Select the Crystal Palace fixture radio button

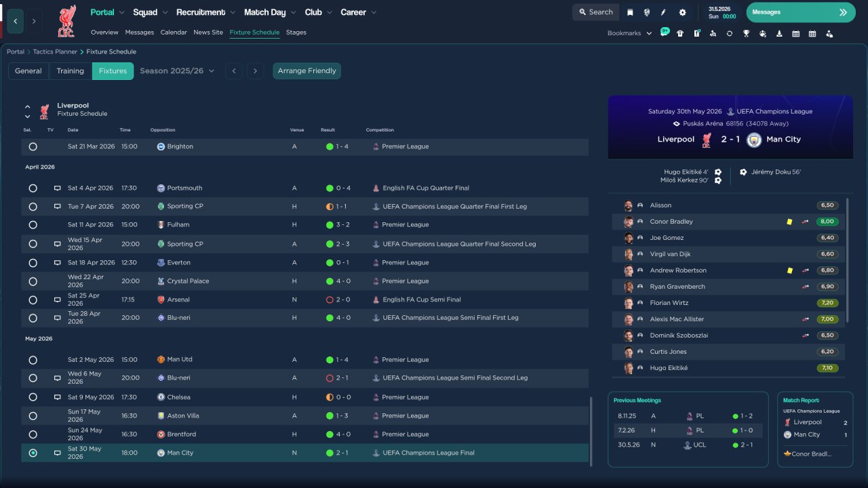[x=33, y=281]
